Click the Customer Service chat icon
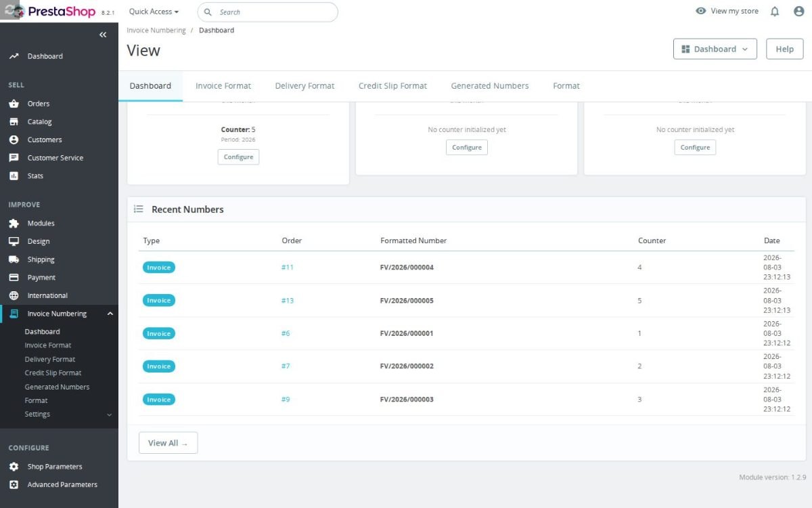The image size is (812, 508). (14, 158)
